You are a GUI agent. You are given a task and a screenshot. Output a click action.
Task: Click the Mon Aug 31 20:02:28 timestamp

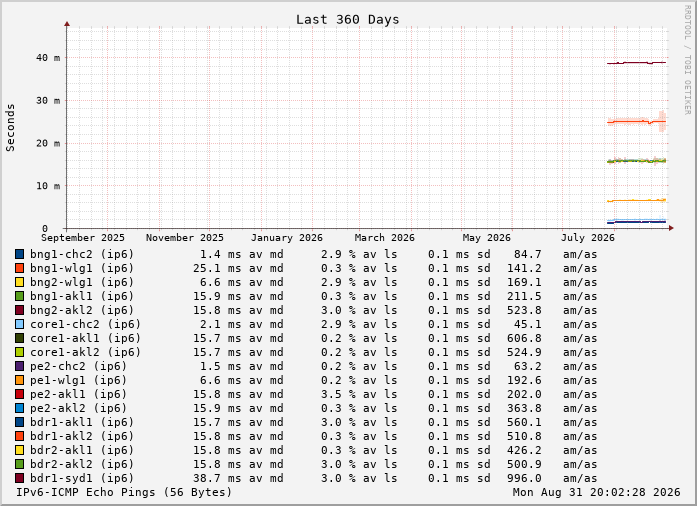coord(597,492)
